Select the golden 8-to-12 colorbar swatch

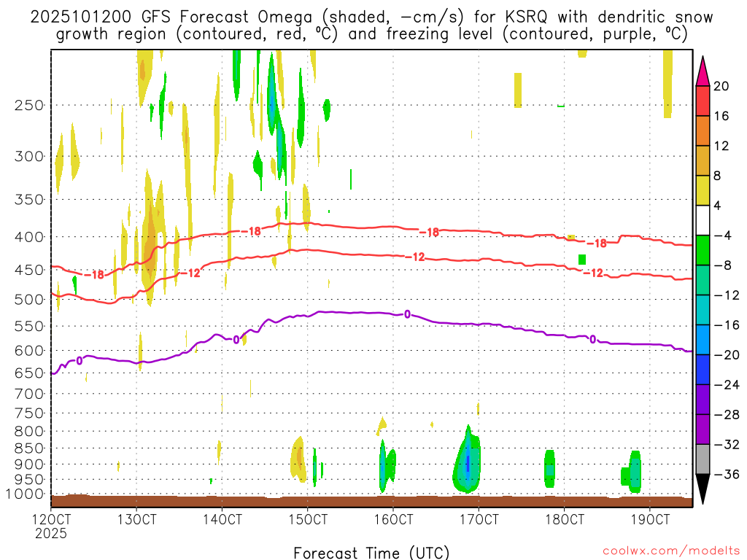tap(703, 161)
